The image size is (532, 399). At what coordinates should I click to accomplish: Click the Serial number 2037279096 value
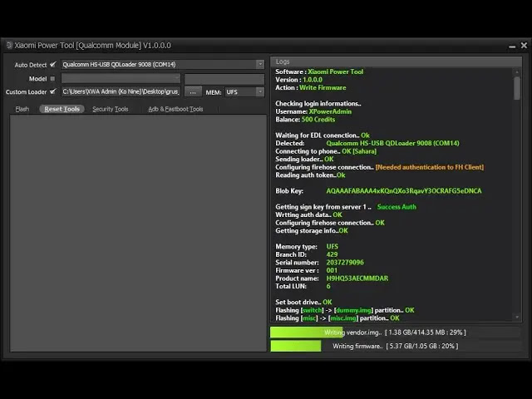(345, 263)
